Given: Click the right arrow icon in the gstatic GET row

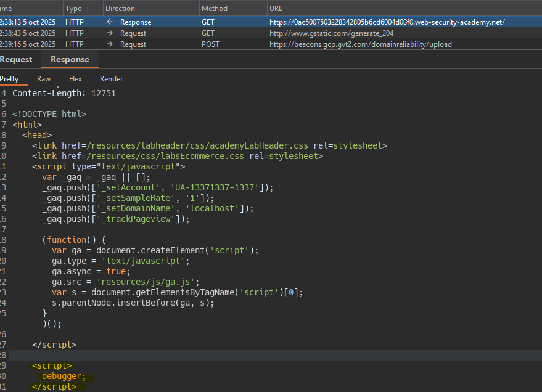Looking at the screenshot, I should click(110, 33).
